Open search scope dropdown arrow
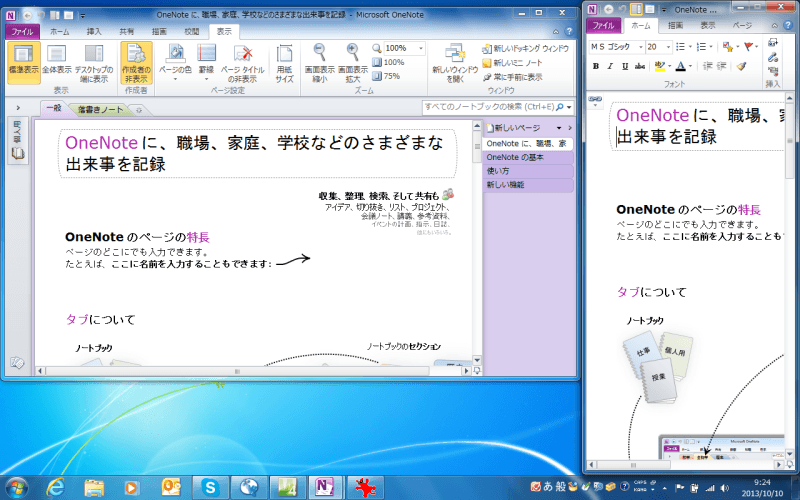Image resolution: width=800 pixels, height=500 pixels. tap(569, 107)
